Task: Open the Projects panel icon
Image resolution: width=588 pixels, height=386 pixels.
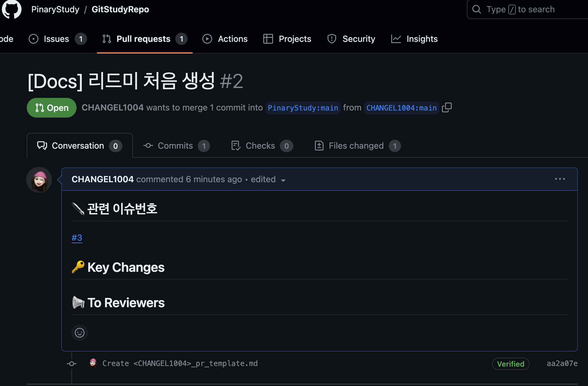Action: click(268, 39)
